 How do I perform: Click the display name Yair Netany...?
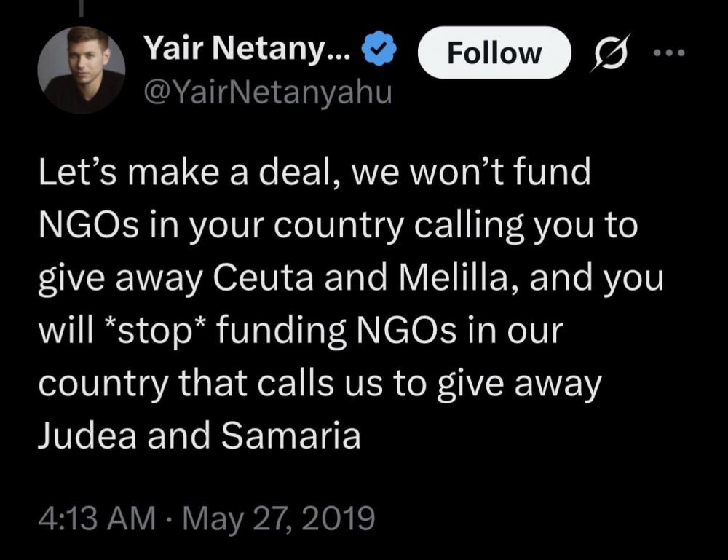(247, 48)
